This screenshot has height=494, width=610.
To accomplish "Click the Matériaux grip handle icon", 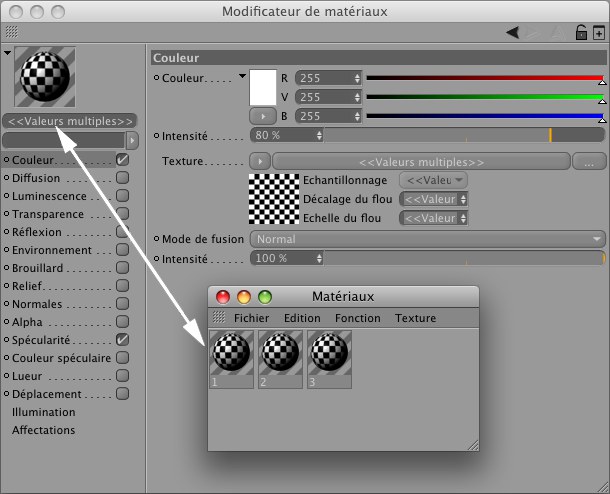I will (218, 318).
